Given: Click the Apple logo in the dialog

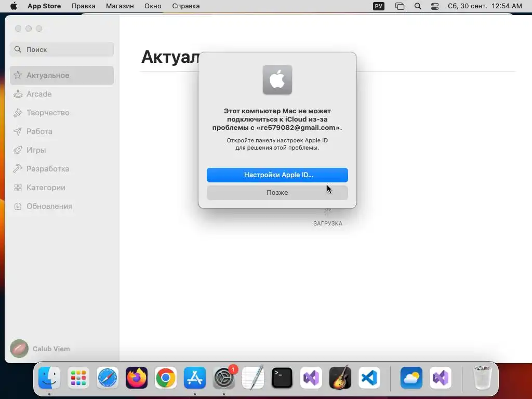Looking at the screenshot, I should [x=277, y=79].
